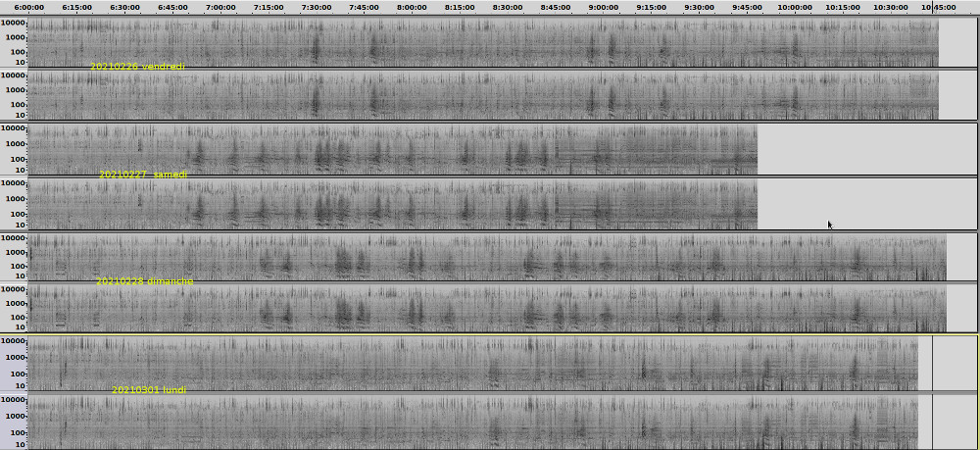Screen dimensions: 980x450
Task: Click the lower channel spectrogram of the samedi track
Action: (392, 204)
